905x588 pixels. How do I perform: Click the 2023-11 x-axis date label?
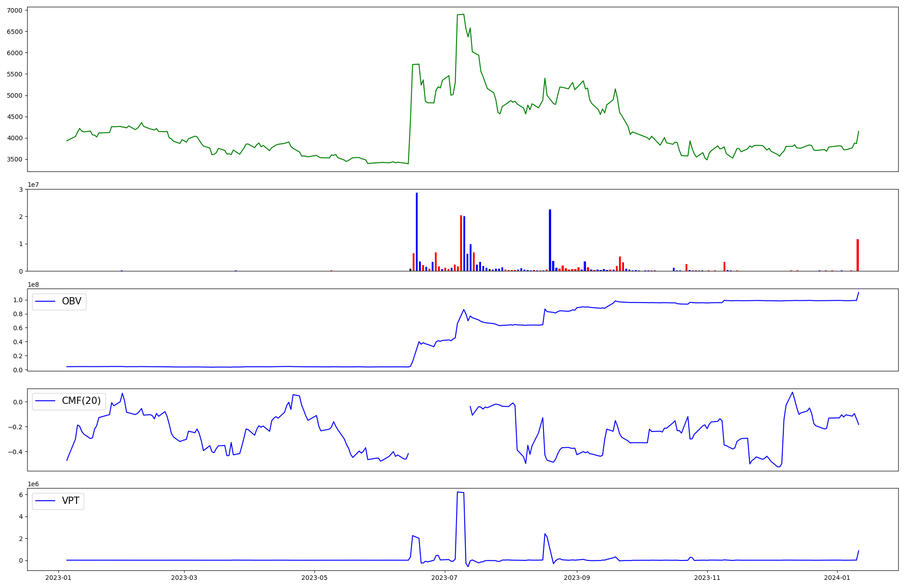(707, 578)
